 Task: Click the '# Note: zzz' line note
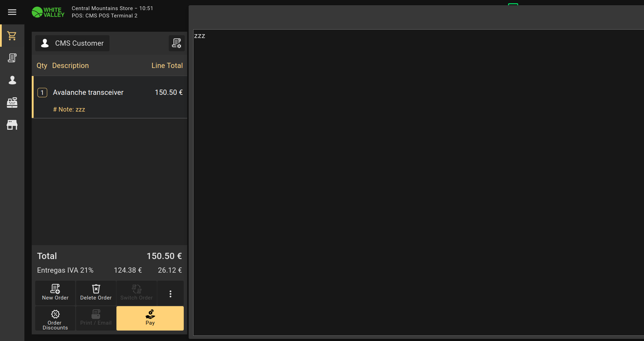click(69, 109)
